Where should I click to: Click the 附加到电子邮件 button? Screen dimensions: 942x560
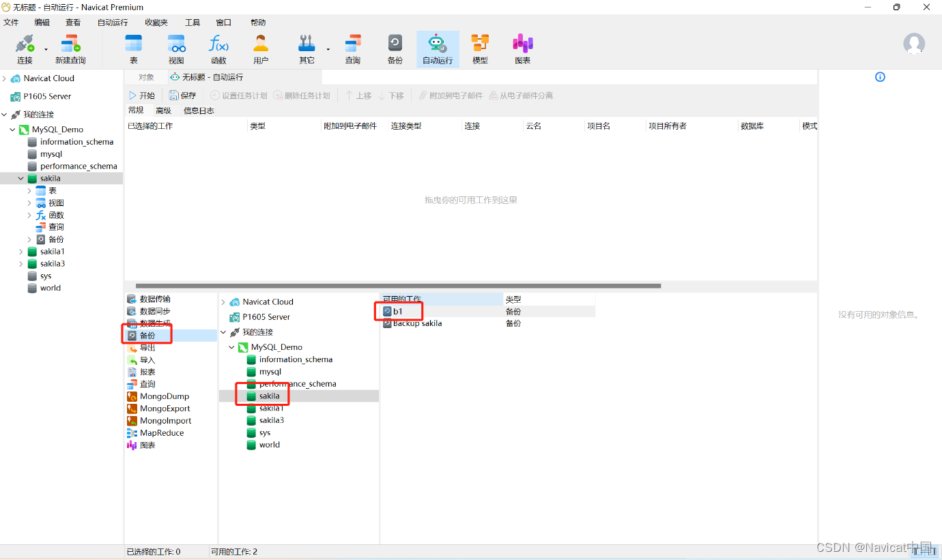pos(451,95)
